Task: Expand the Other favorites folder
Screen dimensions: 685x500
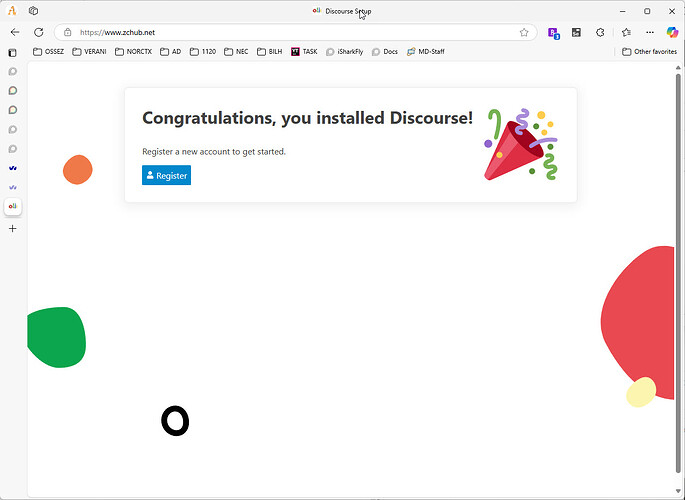Action: (x=649, y=52)
